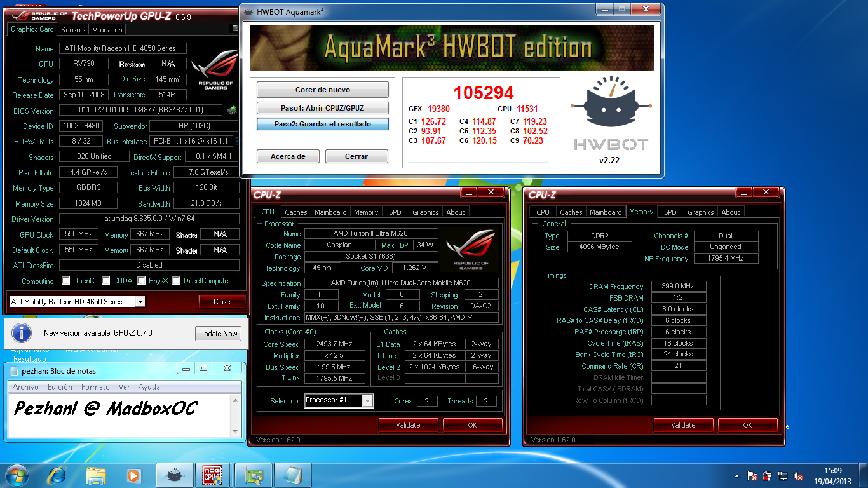This screenshot has height=488, width=868.
Task: Click the Notepad text area with Pezhan text
Action: tap(119, 415)
